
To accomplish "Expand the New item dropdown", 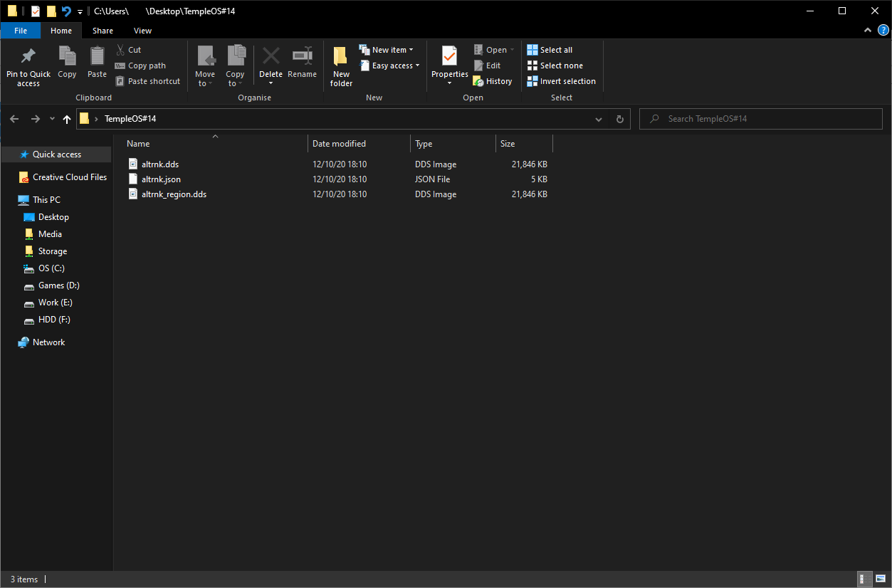I will [x=387, y=50].
